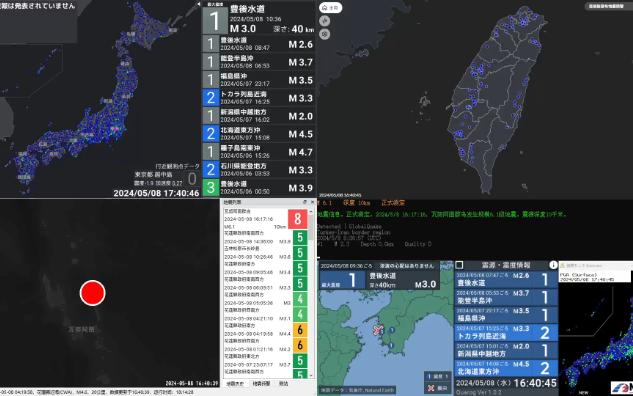The image size is (633, 396).
Task: Select the 豊後水道 M2.6 row in the top-left list
Action: pyautogui.click(x=259, y=44)
